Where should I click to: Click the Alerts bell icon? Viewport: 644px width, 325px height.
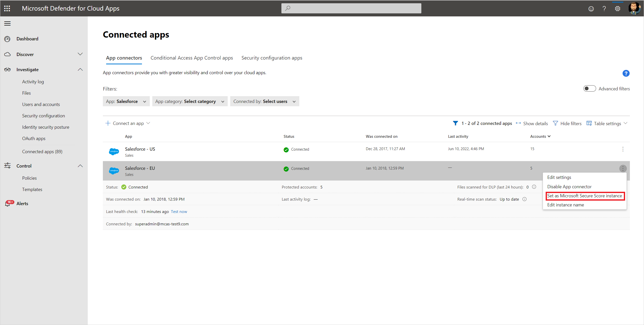pos(8,204)
